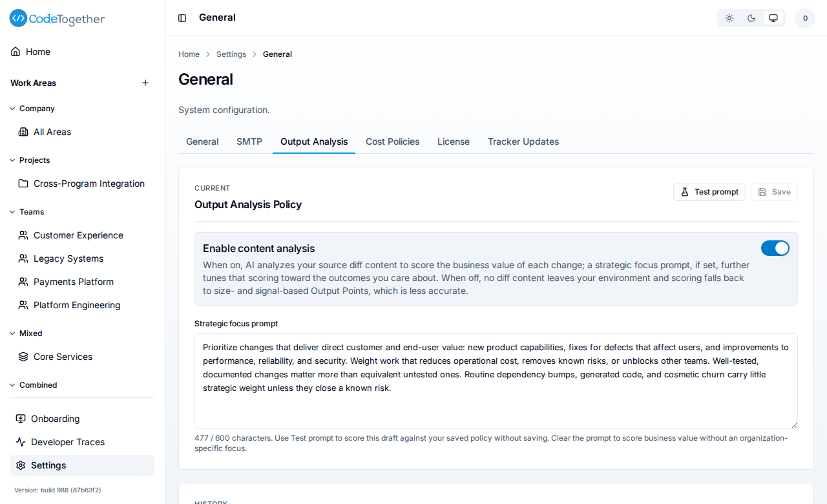Go to Home breadcrumb link
Viewport: 827px width, 504px height.
[x=189, y=54]
